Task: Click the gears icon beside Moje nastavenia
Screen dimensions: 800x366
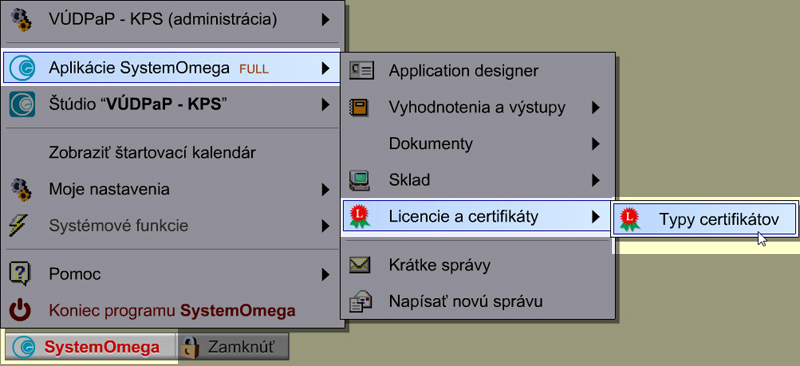Action: pos(21,190)
